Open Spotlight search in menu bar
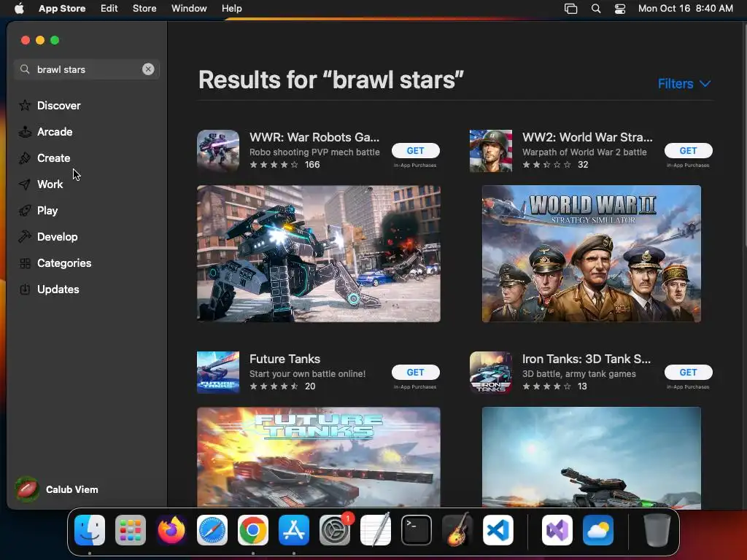 click(596, 9)
